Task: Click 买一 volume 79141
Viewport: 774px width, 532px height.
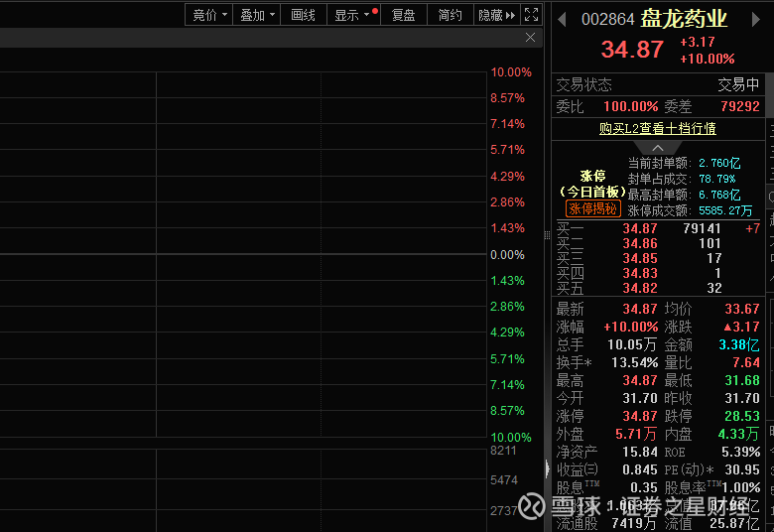Action: click(x=702, y=228)
